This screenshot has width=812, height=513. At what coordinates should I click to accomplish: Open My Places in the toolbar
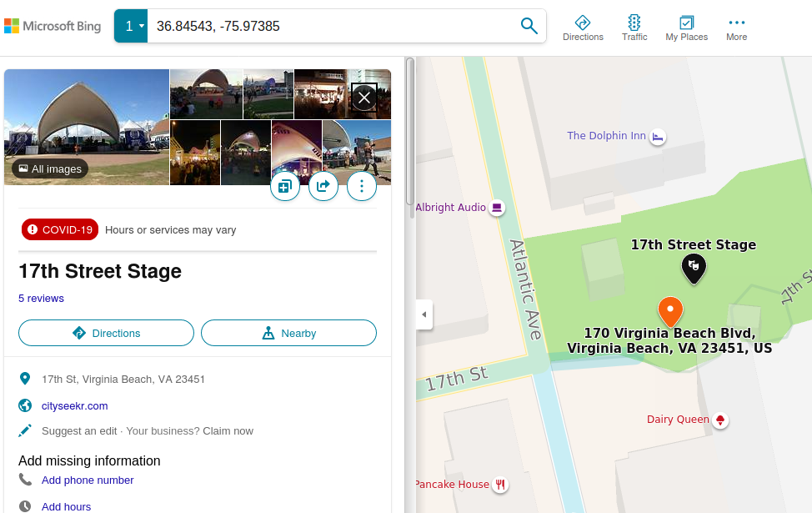(x=686, y=28)
